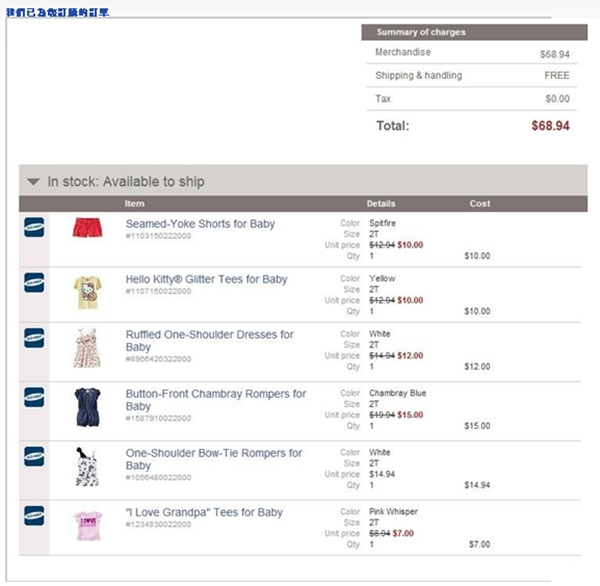Collapse the In stock section arrow
This screenshot has width=600, height=586.
(33, 181)
